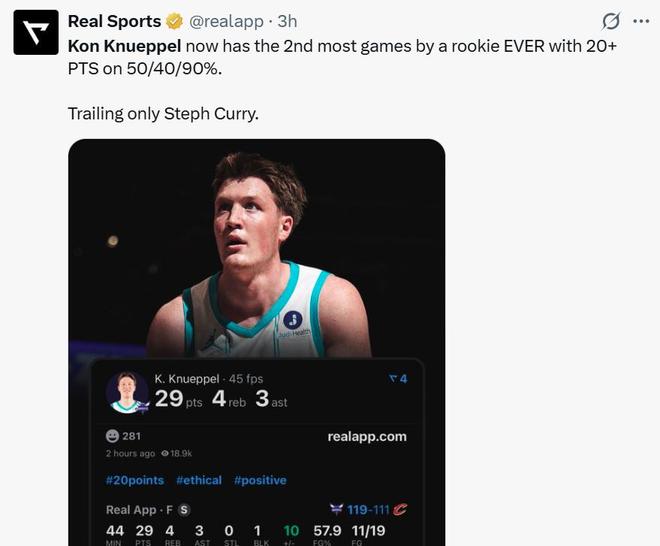Click the smiley reaction icon showing 281
660x546 pixels.
tap(112, 436)
